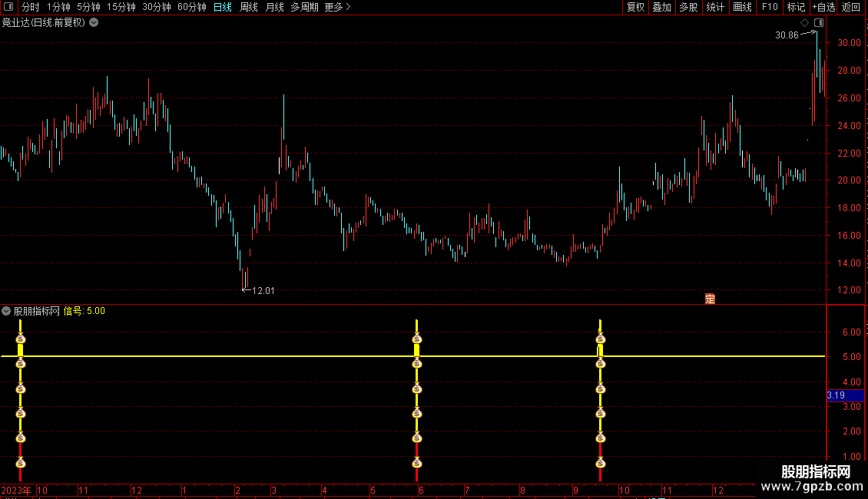Viewport: 868px width, 499px height.
Task: Open the 多股 multi-stock view
Action: click(688, 7)
